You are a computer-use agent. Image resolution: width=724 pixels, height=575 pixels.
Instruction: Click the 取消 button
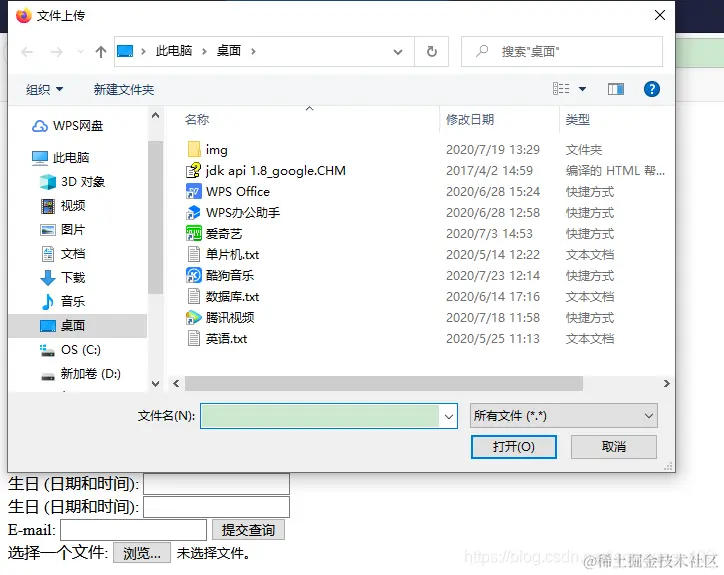tap(614, 447)
